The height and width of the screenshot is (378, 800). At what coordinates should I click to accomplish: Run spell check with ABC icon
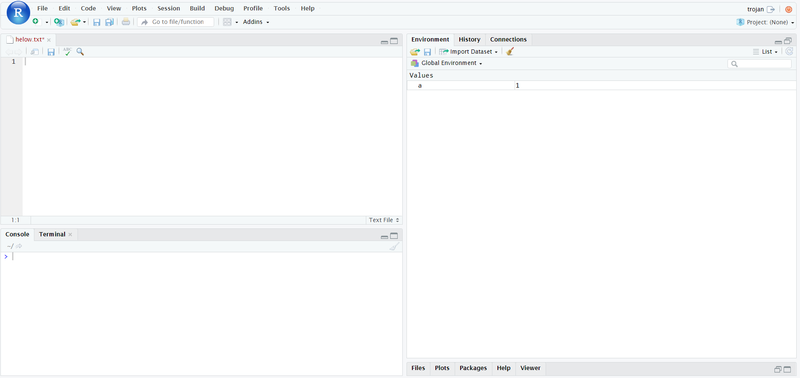click(67, 51)
